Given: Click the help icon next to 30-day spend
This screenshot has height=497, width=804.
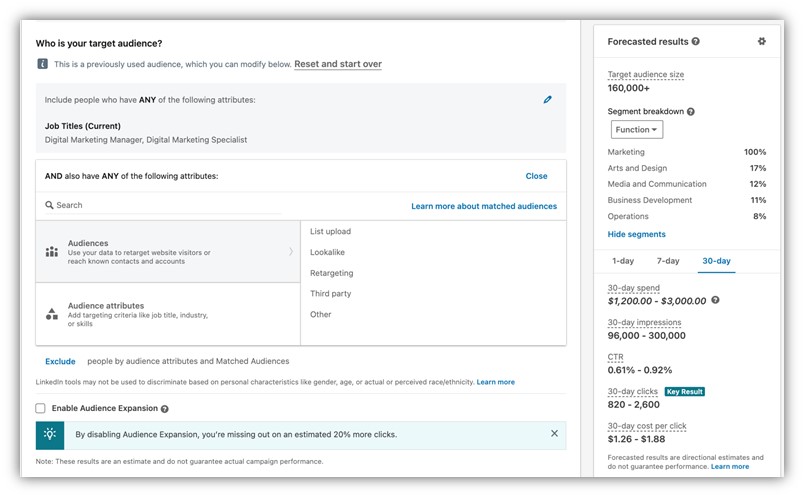Looking at the screenshot, I should point(715,300).
